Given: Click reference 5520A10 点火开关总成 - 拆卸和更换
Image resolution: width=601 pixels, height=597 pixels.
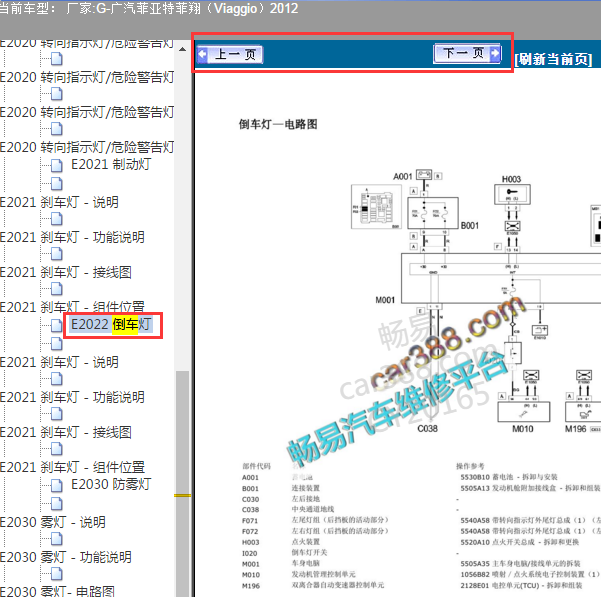Looking at the screenshot, I should click(519, 542).
